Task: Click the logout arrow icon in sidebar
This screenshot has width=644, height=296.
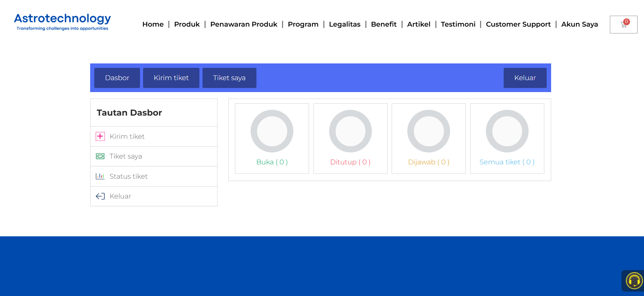Action: click(x=100, y=196)
